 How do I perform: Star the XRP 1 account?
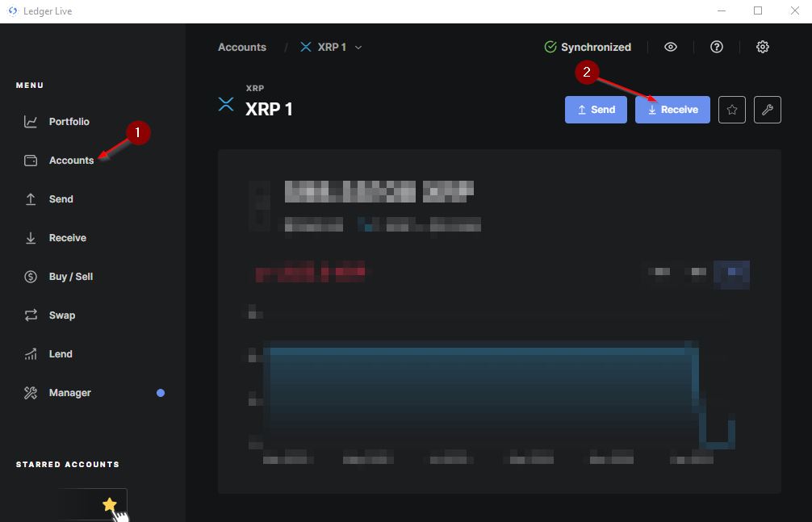point(732,110)
